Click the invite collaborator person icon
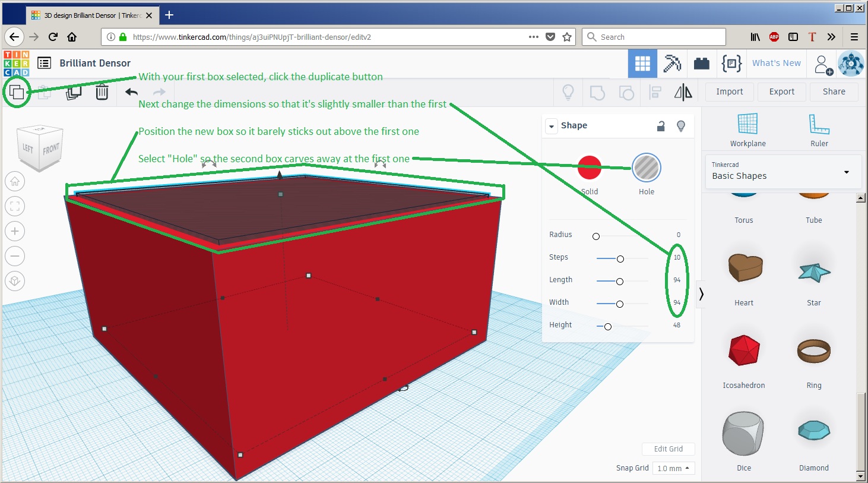This screenshot has width=868, height=483. pyautogui.click(x=823, y=64)
